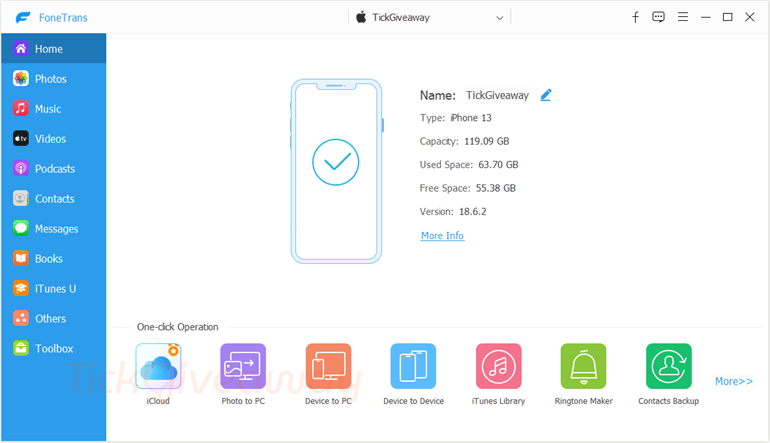
Task: Click the Apple logo beside device name
Action: point(361,17)
